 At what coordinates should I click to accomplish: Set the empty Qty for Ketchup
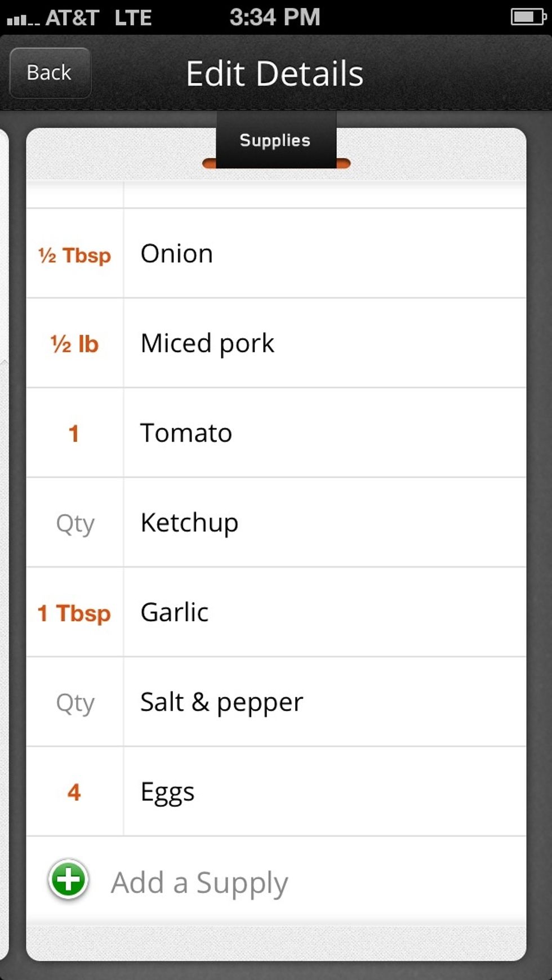75,524
